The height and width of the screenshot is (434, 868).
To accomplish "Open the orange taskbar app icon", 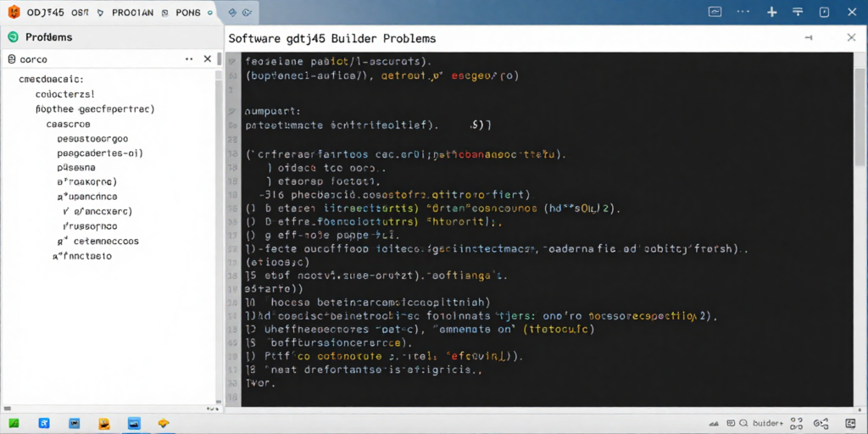I will pyautogui.click(x=104, y=424).
